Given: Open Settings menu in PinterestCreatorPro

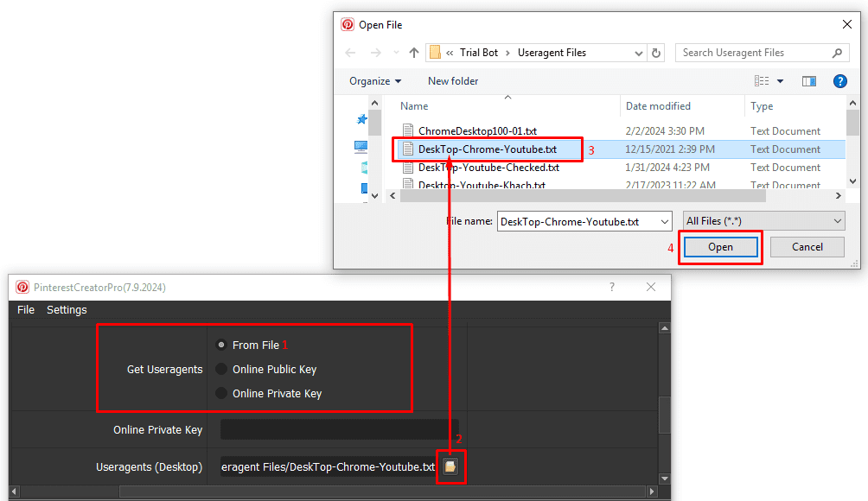Looking at the screenshot, I should (67, 309).
